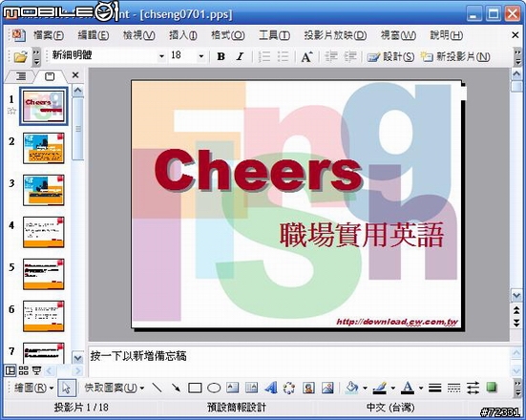Click notes area 按一下以新增備忘稿
The image size is (526, 420).
(138, 356)
